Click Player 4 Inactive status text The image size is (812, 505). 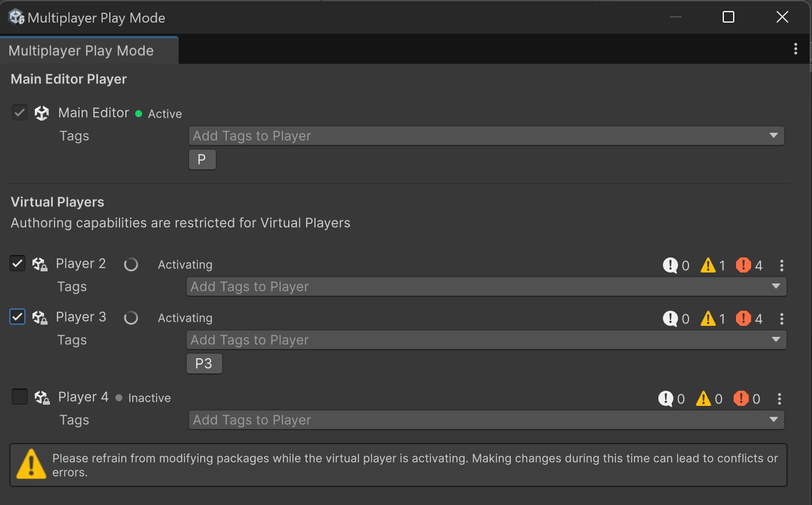coord(149,398)
